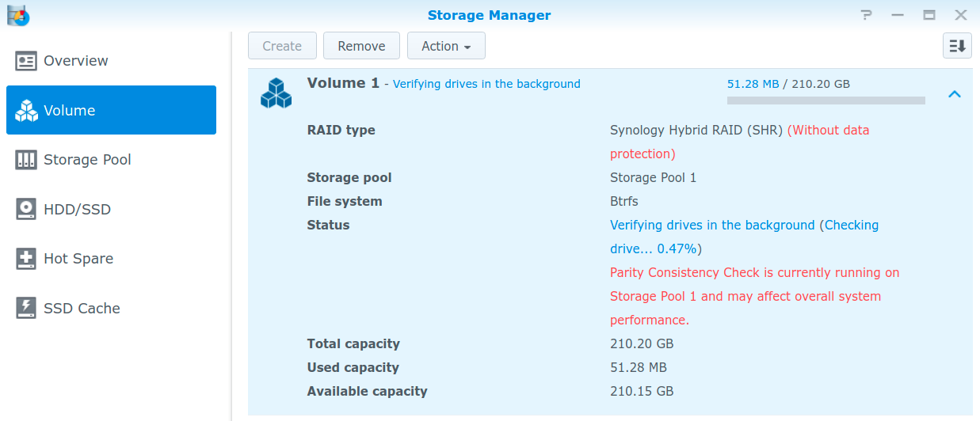Click the HDD/SSD drive sidebar icon
This screenshot has width=980, height=421.
[x=26, y=210]
